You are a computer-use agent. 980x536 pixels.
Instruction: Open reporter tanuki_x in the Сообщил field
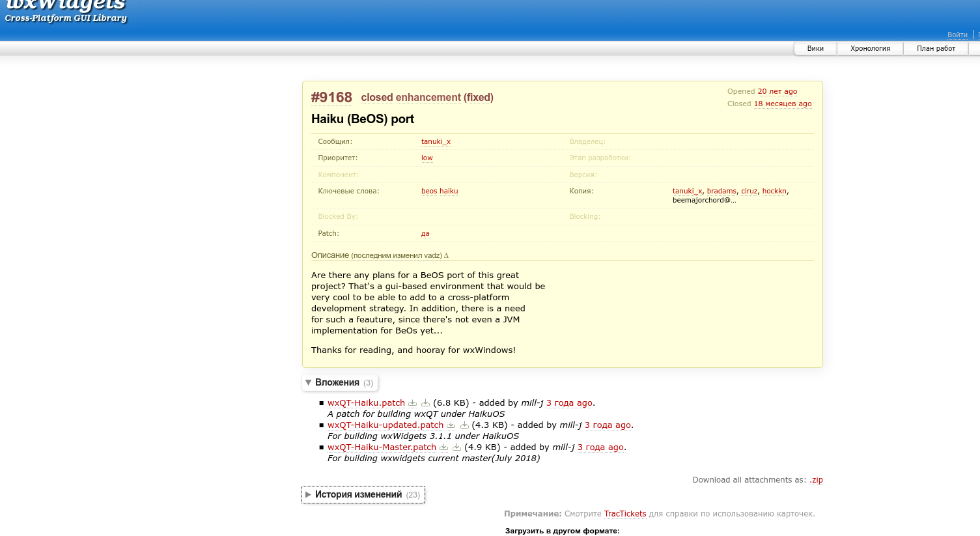(436, 142)
